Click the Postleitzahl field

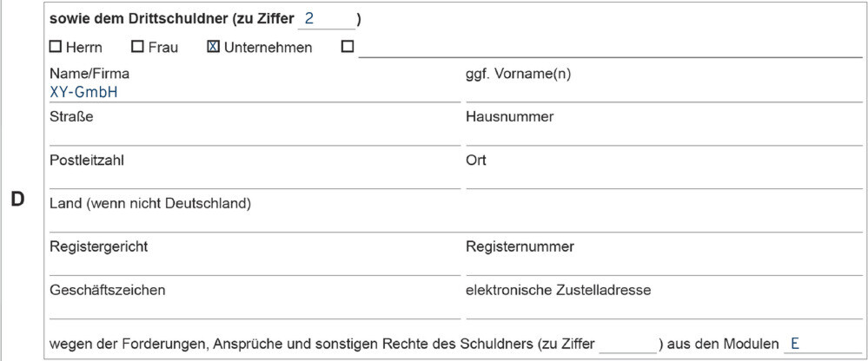click(254, 179)
